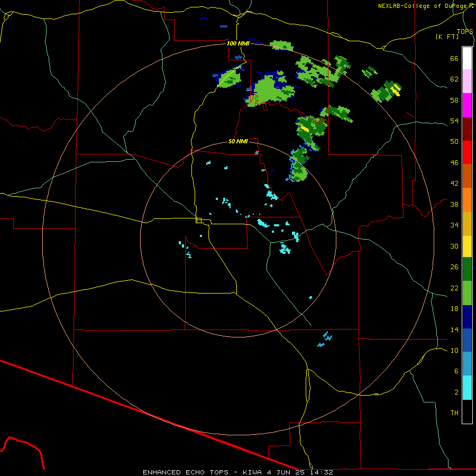
Task: Click the KIWA radar site identifier
Action: click(x=252, y=472)
